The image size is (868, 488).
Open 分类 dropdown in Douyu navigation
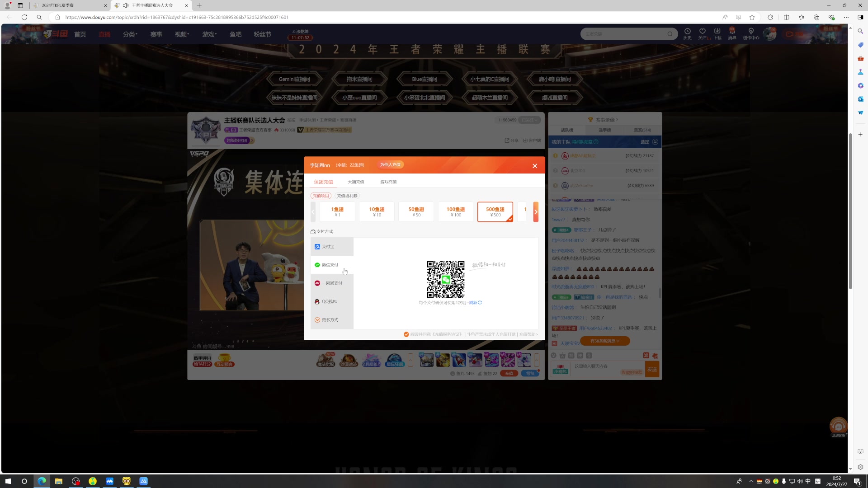[130, 34]
